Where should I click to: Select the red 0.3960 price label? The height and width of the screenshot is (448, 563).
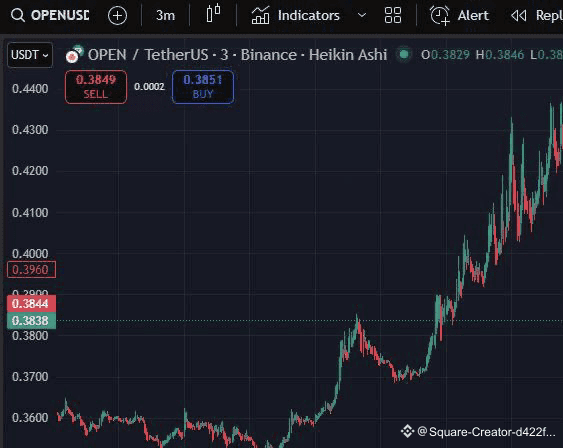click(31, 270)
